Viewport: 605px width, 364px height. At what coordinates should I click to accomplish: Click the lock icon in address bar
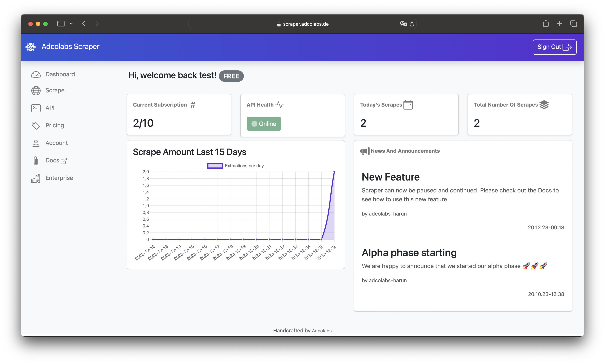coord(279,24)
